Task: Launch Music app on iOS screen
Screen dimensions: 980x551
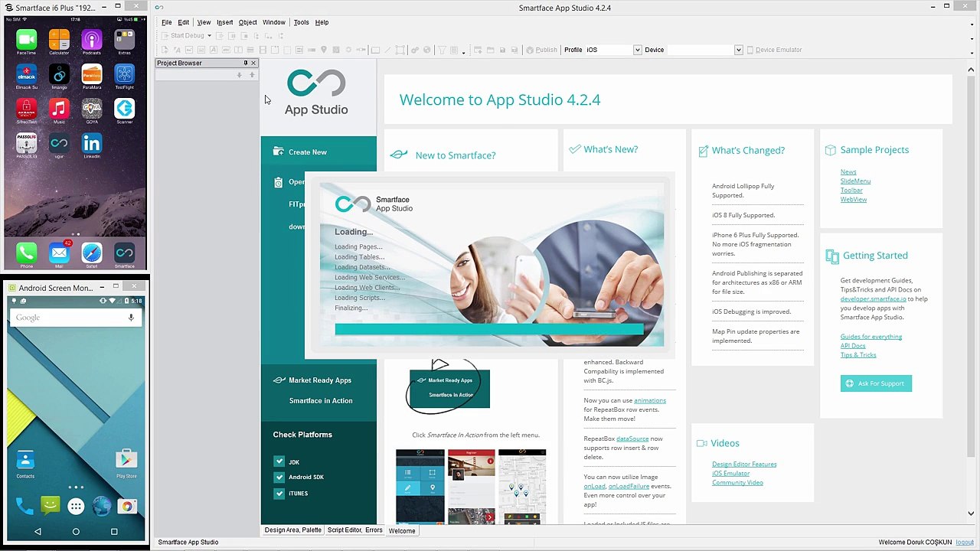Action: point(59,109)
